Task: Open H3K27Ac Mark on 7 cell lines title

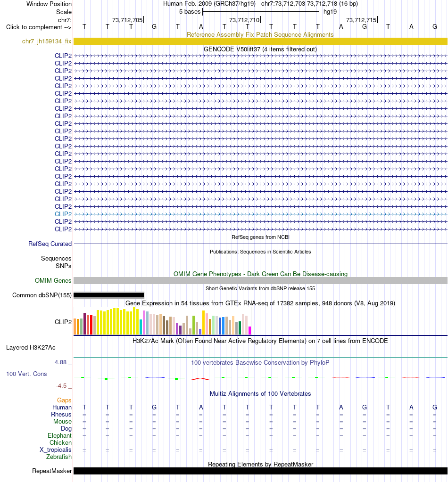Action: click(260, 341)
